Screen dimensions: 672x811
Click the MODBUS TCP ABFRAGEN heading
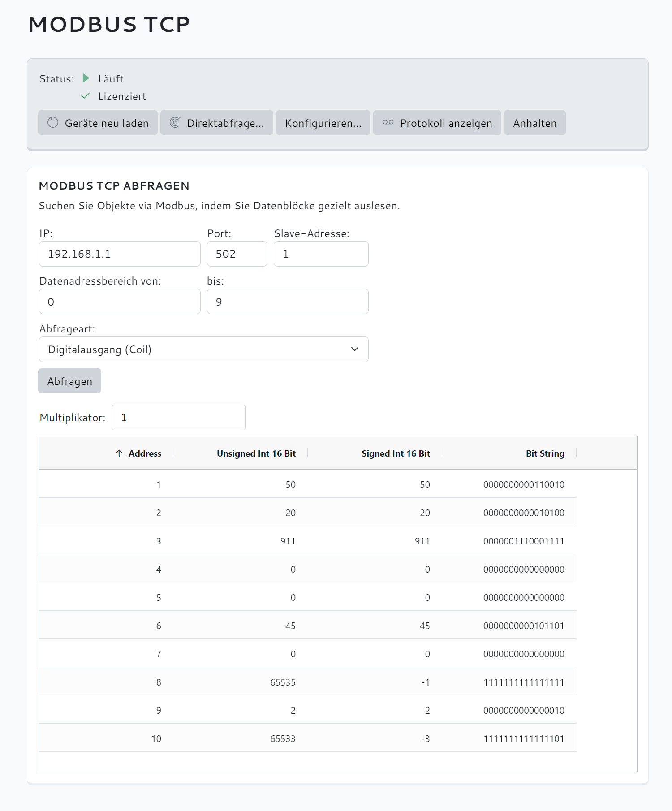[x=114, y=185]
